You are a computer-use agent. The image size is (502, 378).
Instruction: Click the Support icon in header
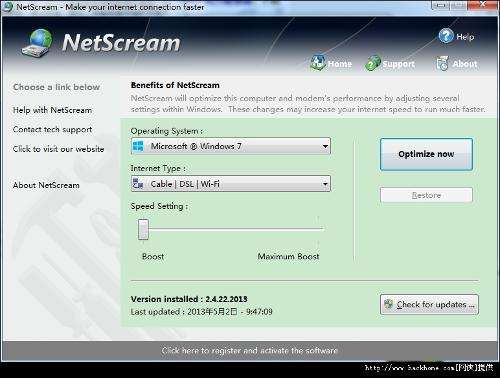point(373,63)
